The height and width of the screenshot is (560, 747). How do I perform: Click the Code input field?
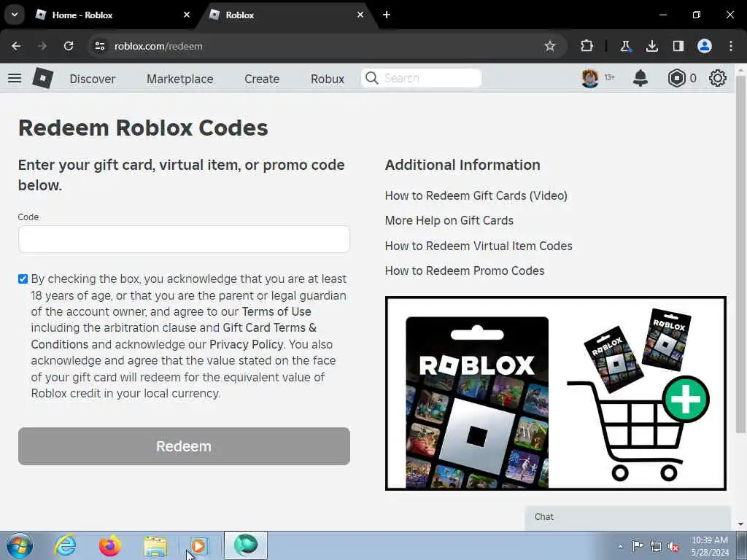coord(184,239)
